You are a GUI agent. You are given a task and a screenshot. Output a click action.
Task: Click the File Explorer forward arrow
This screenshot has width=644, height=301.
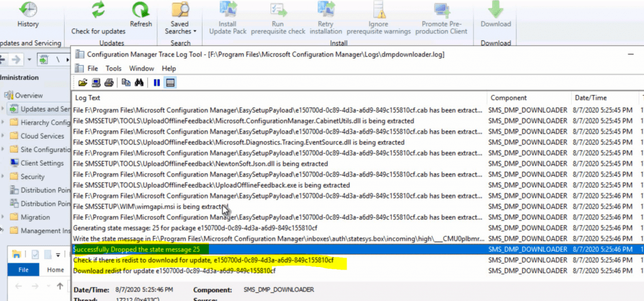35,286
